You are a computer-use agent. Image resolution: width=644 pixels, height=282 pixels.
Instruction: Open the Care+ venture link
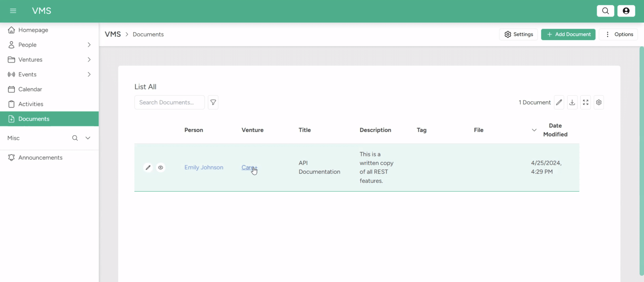point(249,167)
